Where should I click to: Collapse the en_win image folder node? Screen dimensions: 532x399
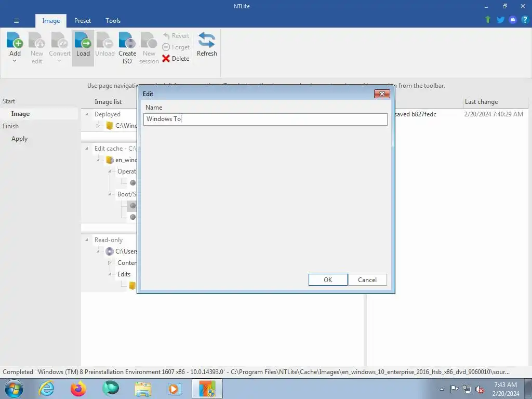click(98, 160)
